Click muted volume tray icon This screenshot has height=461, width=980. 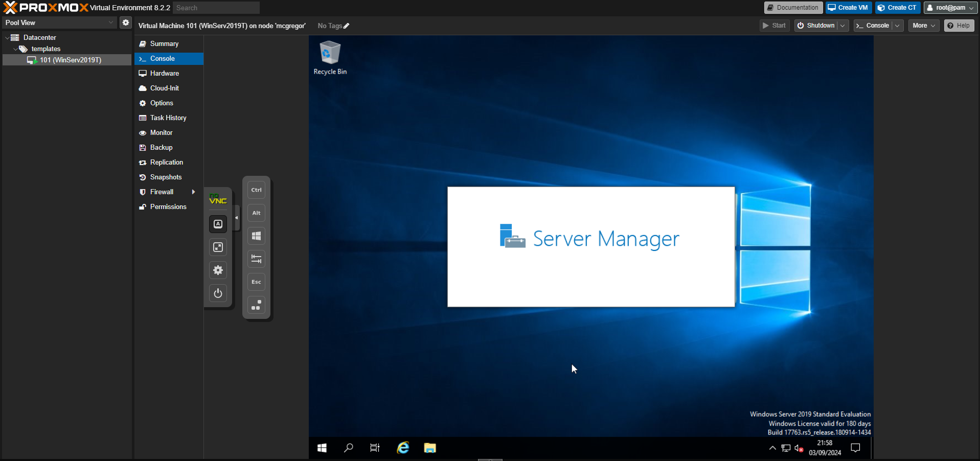click(799, 449)
